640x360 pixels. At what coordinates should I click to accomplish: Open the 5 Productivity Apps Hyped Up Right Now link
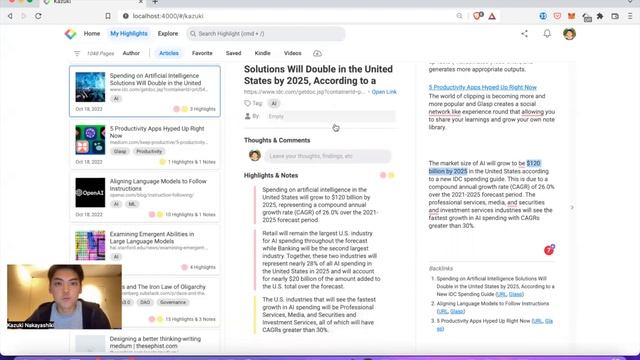click(x=482, y=87)
